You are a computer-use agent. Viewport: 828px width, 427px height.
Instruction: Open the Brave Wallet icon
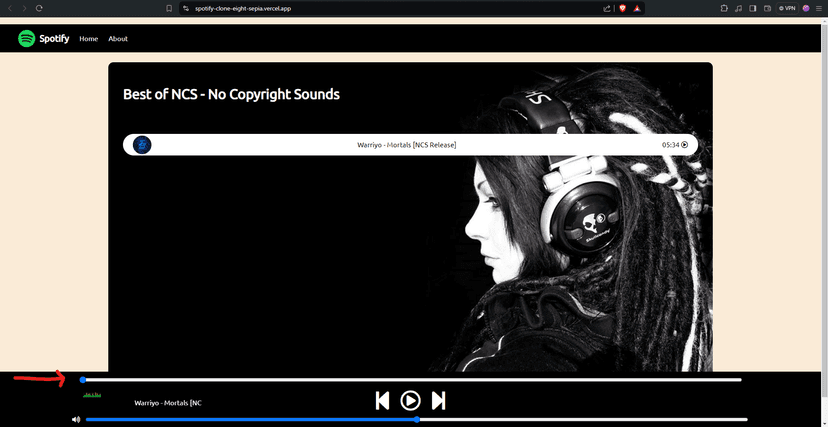pyautogui.click(x=768, y=8)
